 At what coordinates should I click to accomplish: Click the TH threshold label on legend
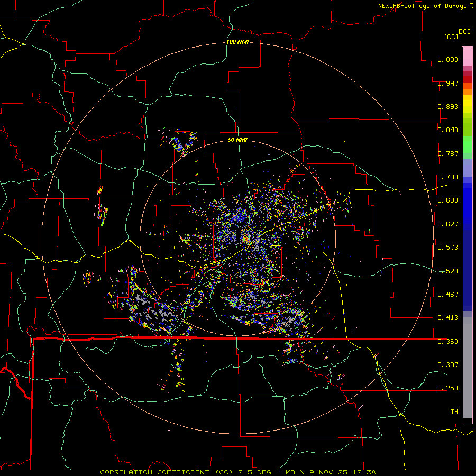(454, 412)
